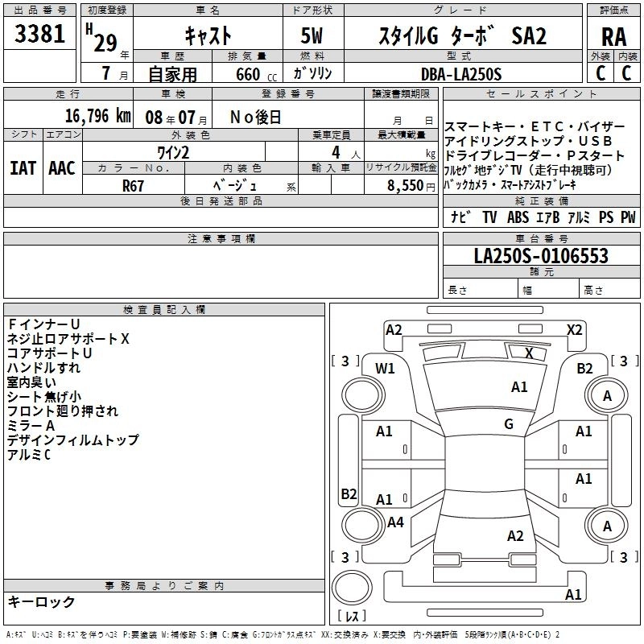Select exterior color ワイン2
This screenshot has height=644, width=644.
pyautogui.click(x=173, y=152)
